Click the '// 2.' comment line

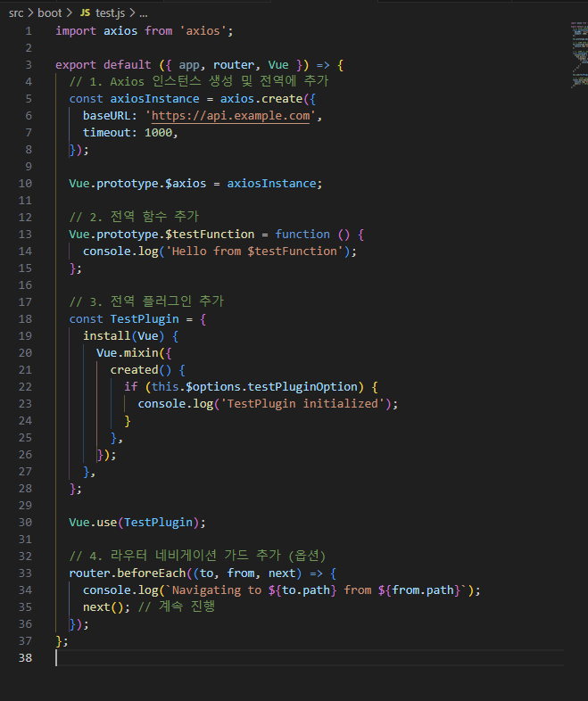134,217
